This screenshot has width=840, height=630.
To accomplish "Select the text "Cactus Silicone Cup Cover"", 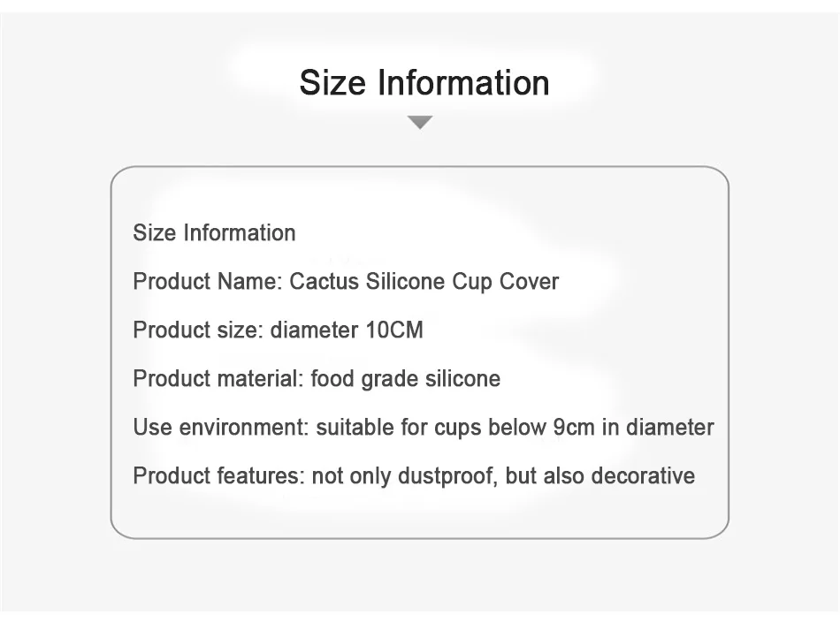I will pyautogui.click(x=424, y=282).
